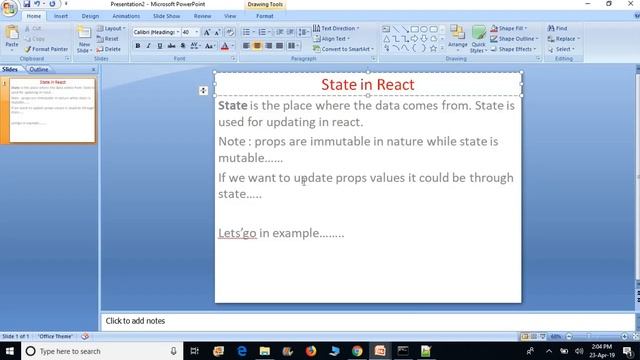
Task: Toggle Strikethrough formatting
Action: 171,46
